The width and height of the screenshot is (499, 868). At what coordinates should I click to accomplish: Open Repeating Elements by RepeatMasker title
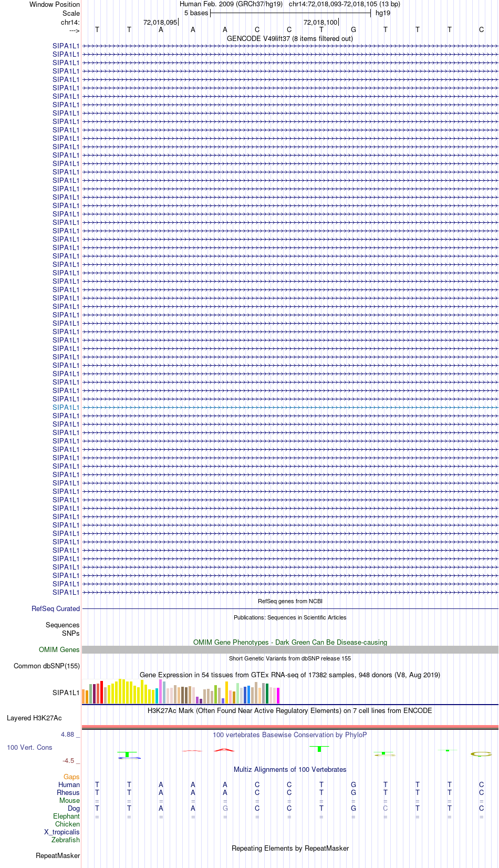[x=290, y=848]
